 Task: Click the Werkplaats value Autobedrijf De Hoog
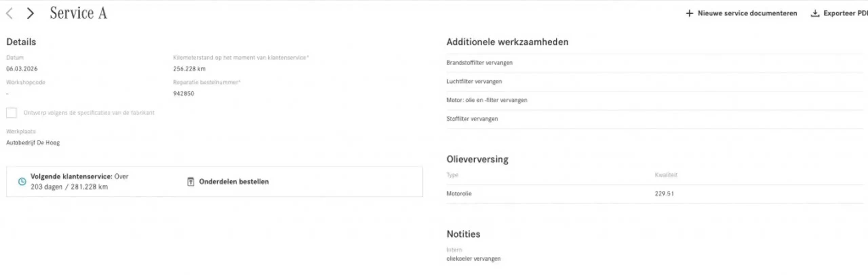click(33, 143)
